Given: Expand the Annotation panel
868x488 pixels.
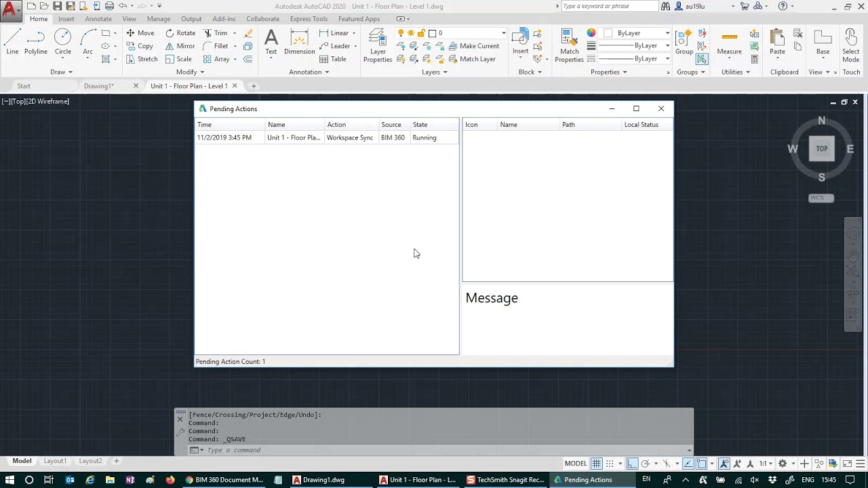Looking at the screenshot, I should click(309, 72).
